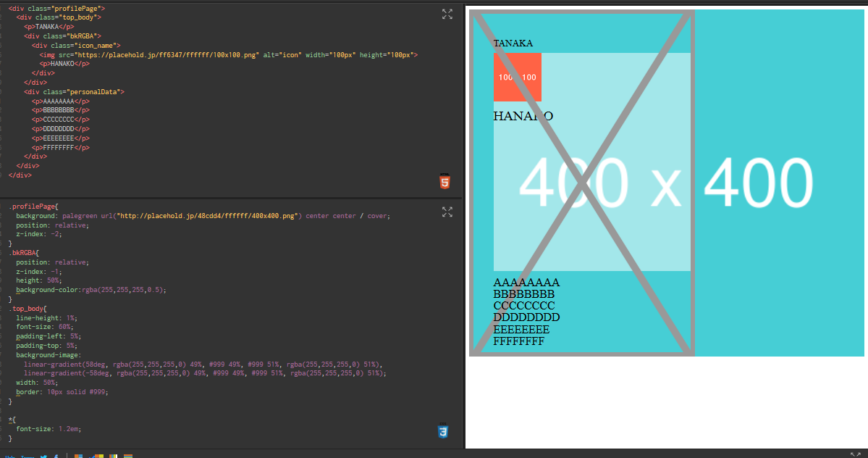Choose the vertical columns layout icon
Image resolution: width=868 pixels, height=458 pixels.
point(113,457)
